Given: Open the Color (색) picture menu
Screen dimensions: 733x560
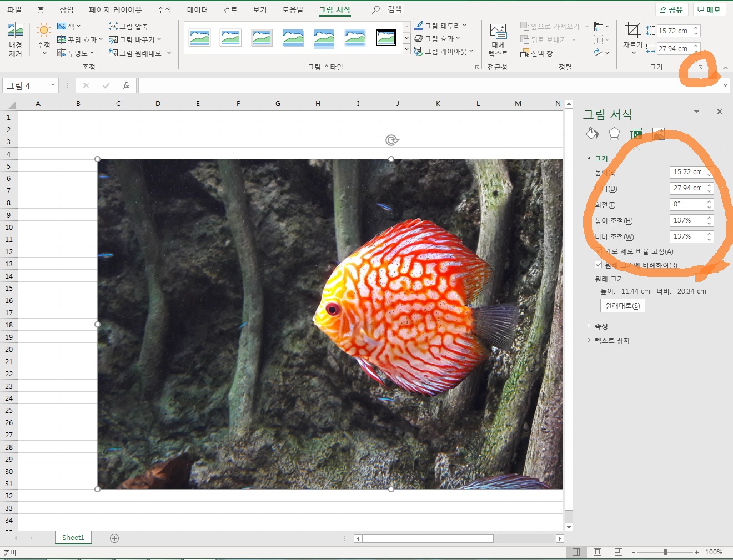Looking at the screenshot, I should [x=69, y=26].
